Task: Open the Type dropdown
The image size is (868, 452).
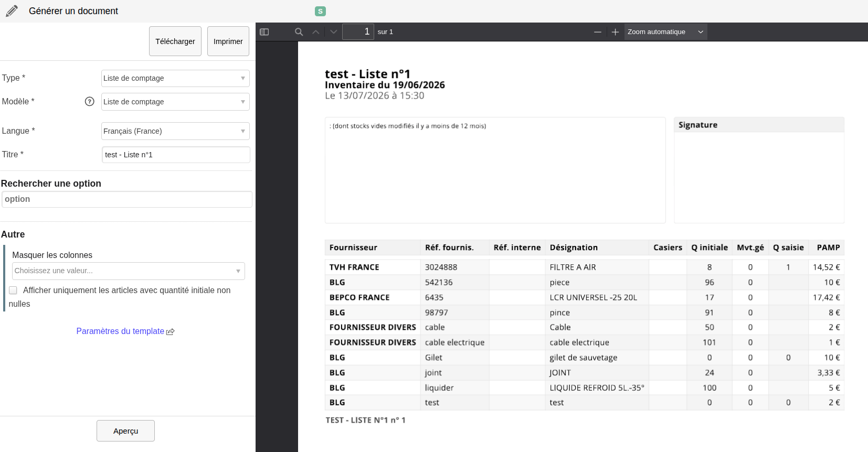Action: 175,78
